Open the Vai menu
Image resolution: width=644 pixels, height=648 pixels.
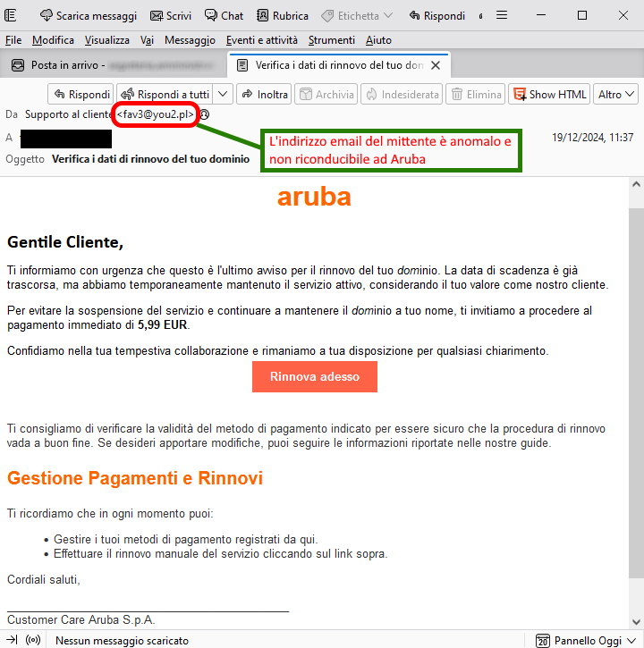pos(147,40)
